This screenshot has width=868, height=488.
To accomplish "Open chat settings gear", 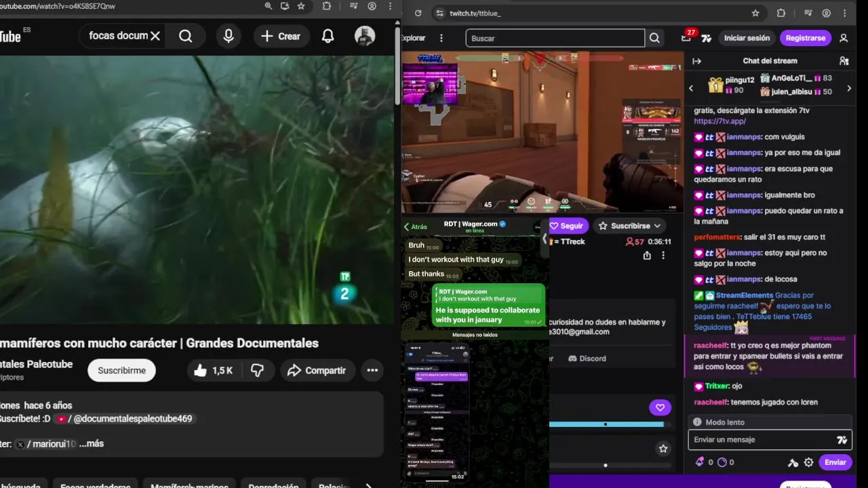I will tap(808, 462).
